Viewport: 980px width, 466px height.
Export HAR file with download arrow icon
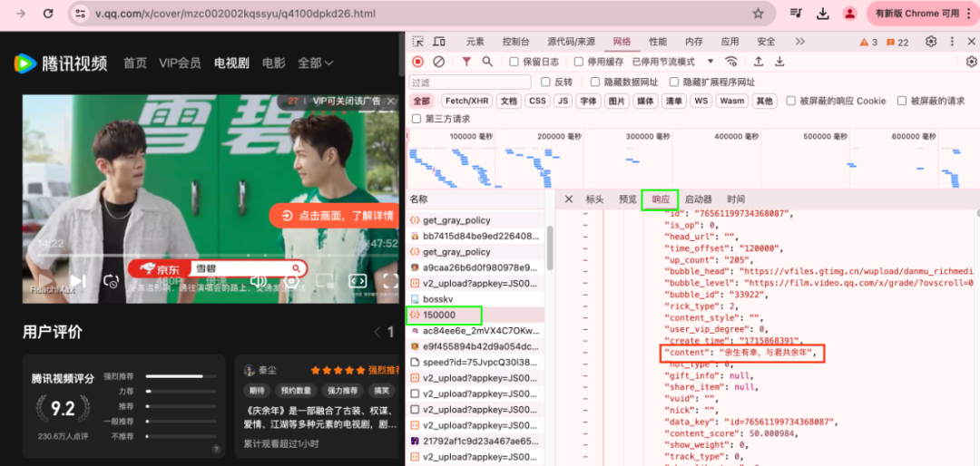(x=779, y=62)
